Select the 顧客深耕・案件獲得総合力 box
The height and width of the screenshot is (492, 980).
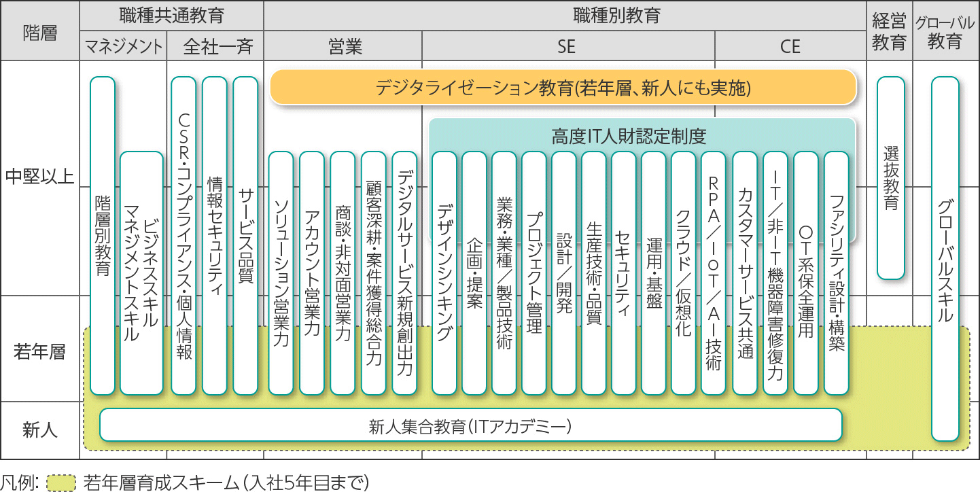(x=374, y=273)
